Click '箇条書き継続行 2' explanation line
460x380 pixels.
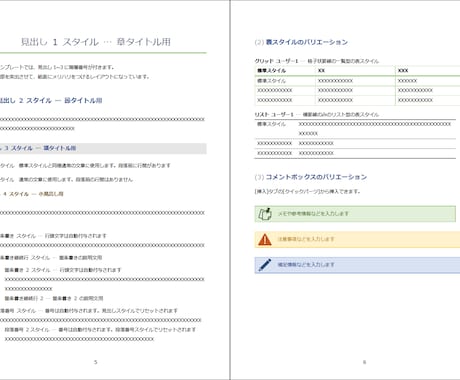click(x=54, y=298)
